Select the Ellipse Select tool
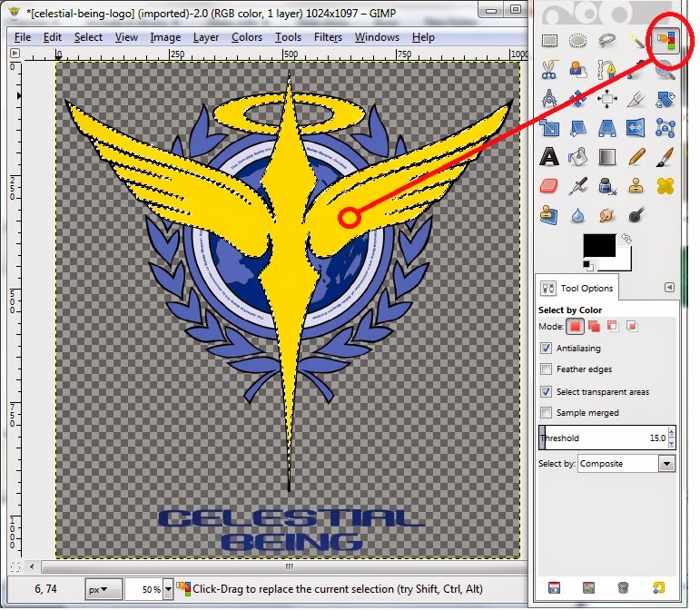Viewport: 700px width, 610px height. (x=577, y=41)
